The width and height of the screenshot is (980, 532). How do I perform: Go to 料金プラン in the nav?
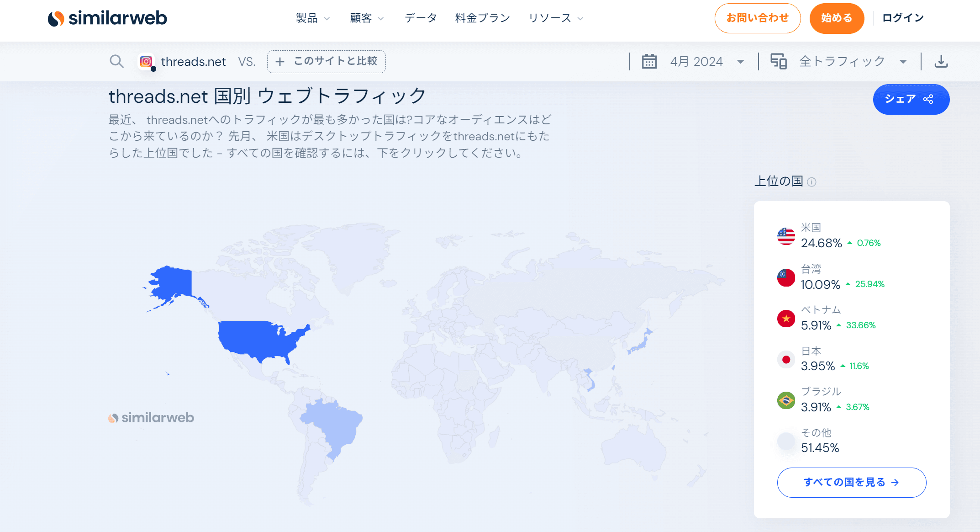[482, 18]
